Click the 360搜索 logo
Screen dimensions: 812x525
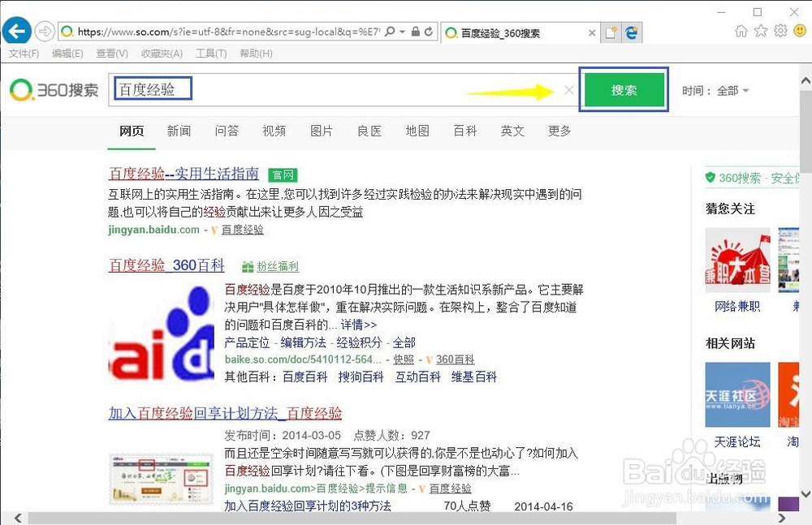pos(54,90)
